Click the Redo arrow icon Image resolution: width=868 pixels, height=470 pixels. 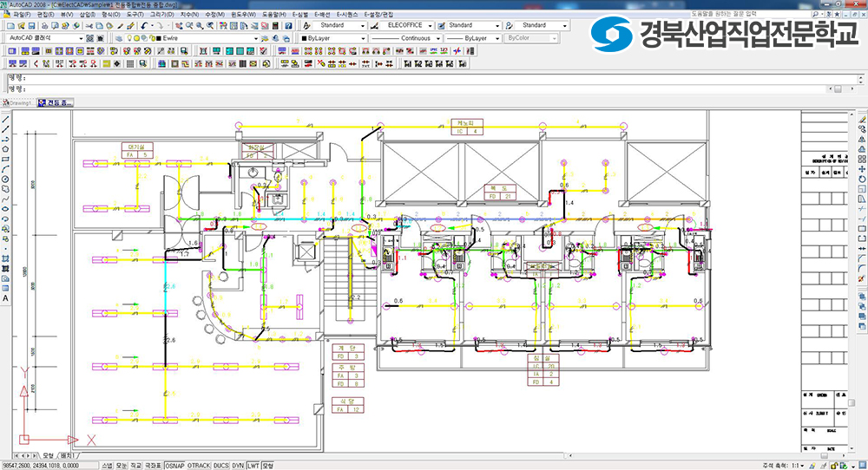click(160, 25)
